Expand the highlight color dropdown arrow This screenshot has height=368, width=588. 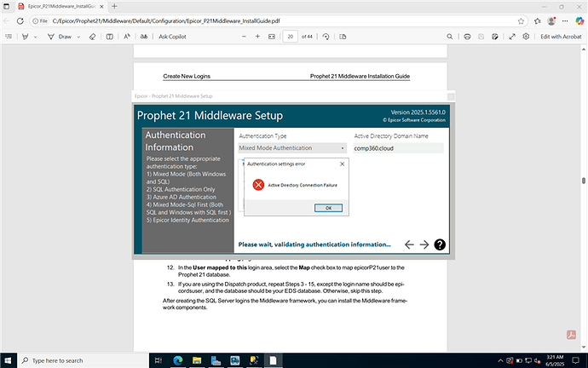(35, 37)
